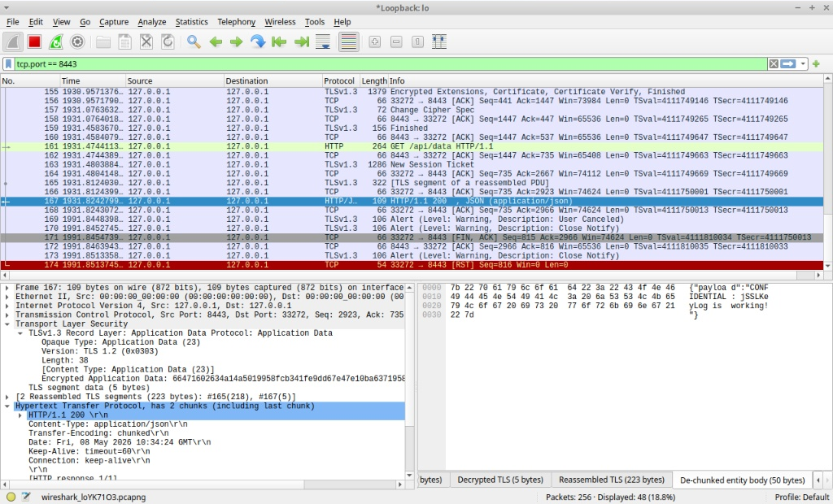Click the capture file properties notepad icon
Image resolution: width=833 pixels, height=504 pixels.
coord(26,497)
